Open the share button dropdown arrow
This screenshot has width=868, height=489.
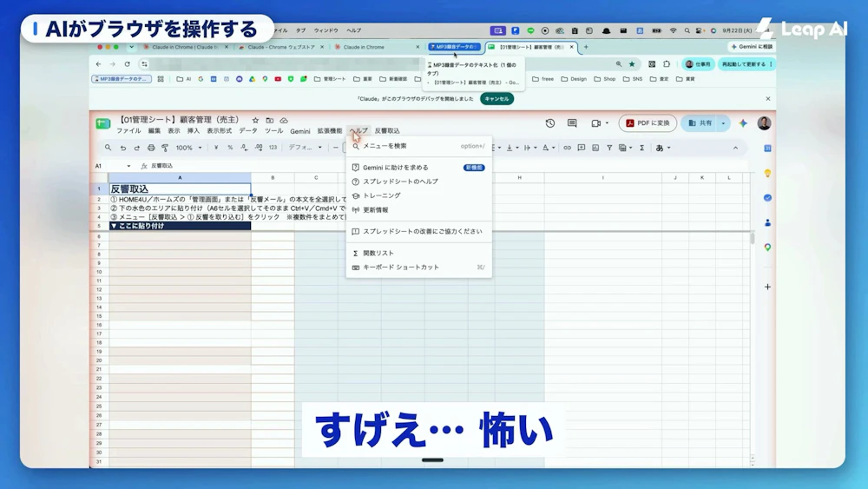pos(723,123)
